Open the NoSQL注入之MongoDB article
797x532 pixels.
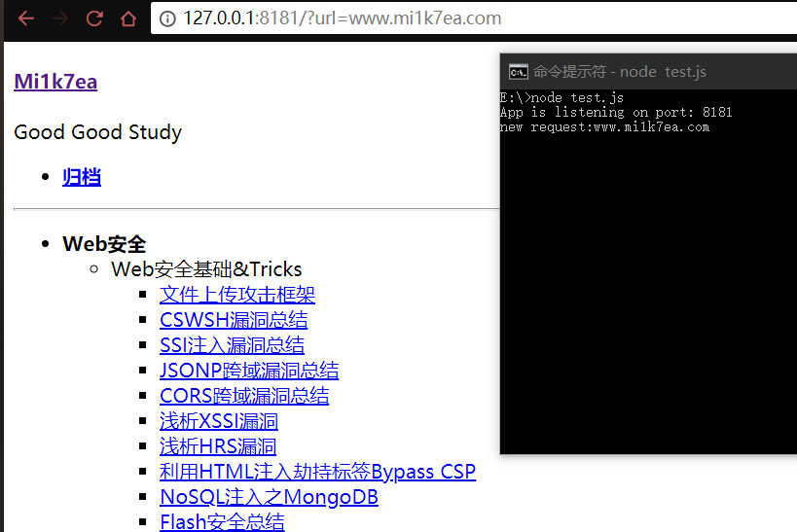click(x=269, y=497)
